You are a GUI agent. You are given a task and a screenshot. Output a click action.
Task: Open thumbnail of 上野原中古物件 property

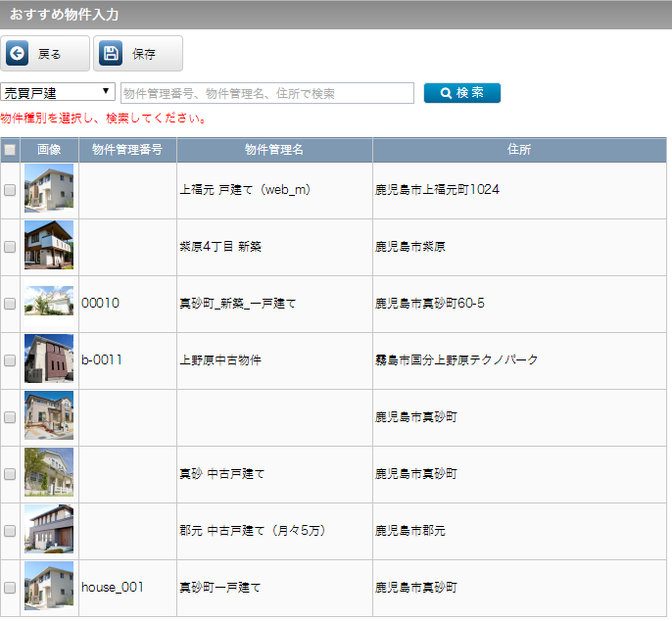point(49,358)
